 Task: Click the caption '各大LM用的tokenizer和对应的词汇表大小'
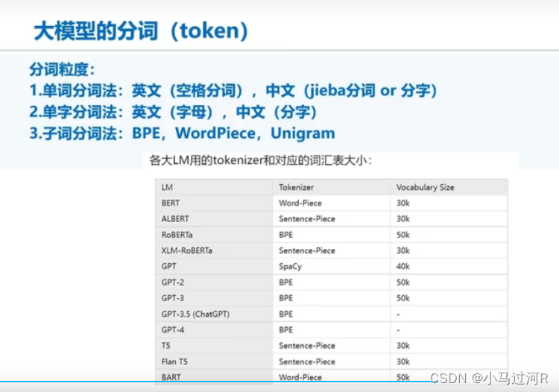(x=261, y=160)
